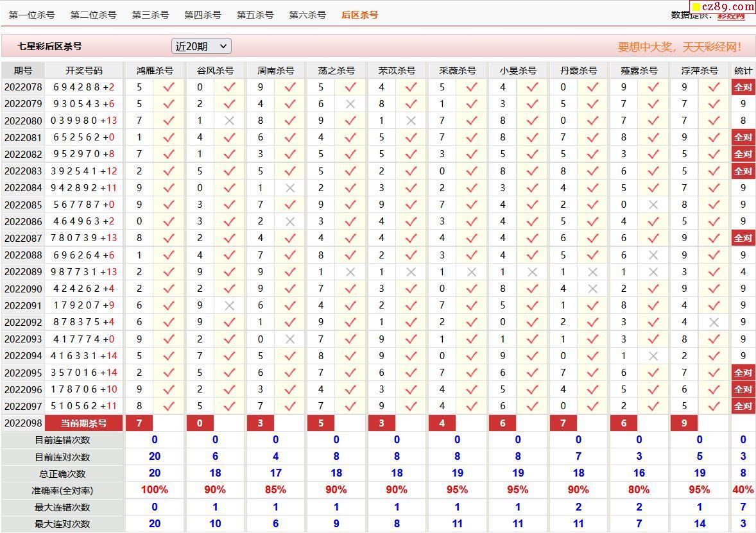756x533 pixels.
Task: Click the red check in 谷风杀号 for 2022086
Action: [x=230, y=222]
